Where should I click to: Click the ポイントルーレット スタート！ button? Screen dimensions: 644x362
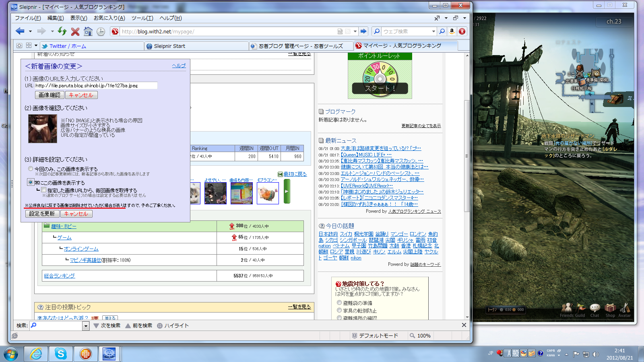380,88
